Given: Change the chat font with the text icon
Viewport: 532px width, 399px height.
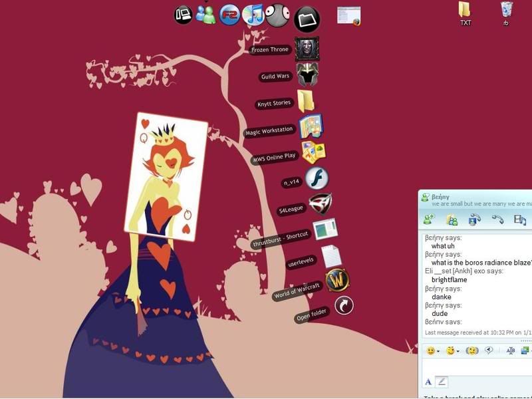Looking at the screenshot, I should (511, 350).
